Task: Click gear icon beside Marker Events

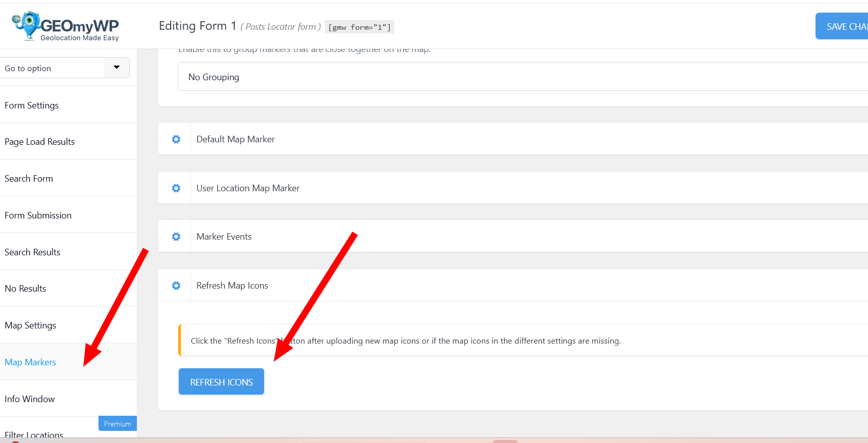Action: coord(176,237)
